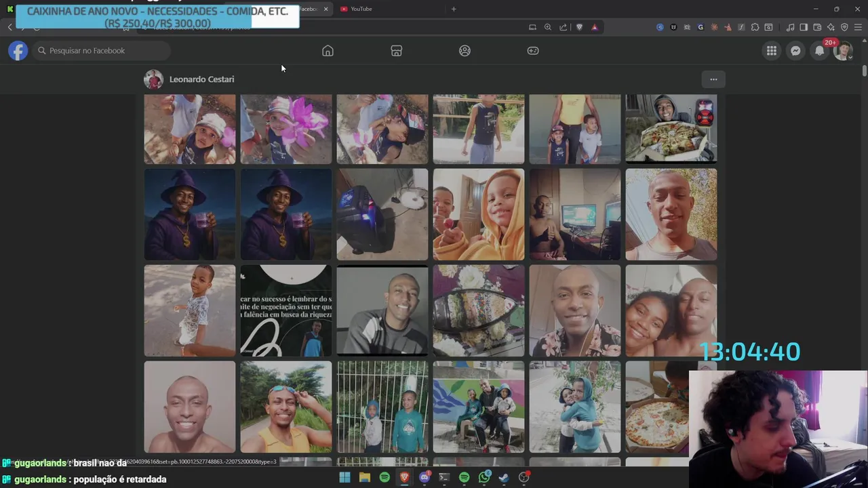Open three-dots options beside Leonardo Cestari
The image size is (868, 488).
coord(713,79)
